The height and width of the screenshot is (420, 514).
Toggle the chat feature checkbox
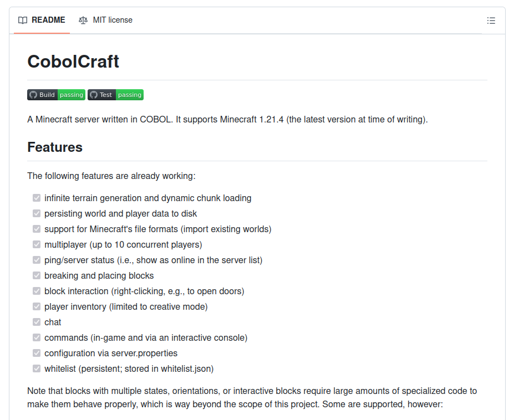[36, 322]
